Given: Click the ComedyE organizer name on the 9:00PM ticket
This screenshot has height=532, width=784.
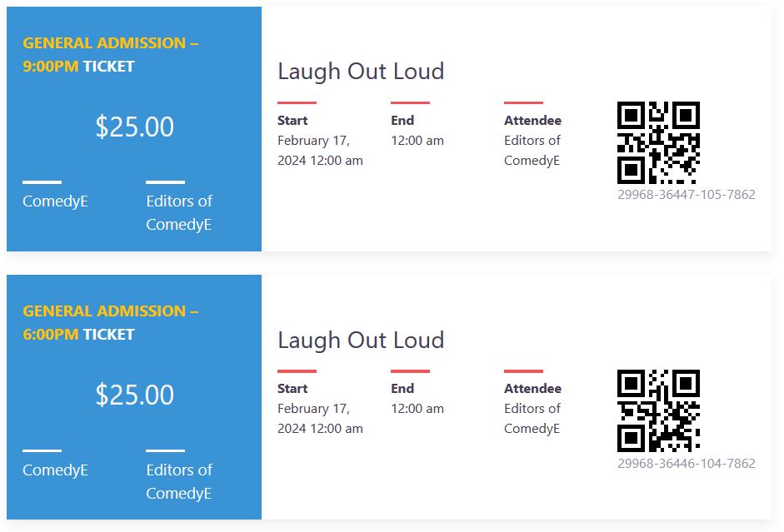Looking at the screenshot, I should [x=55, y=201].
